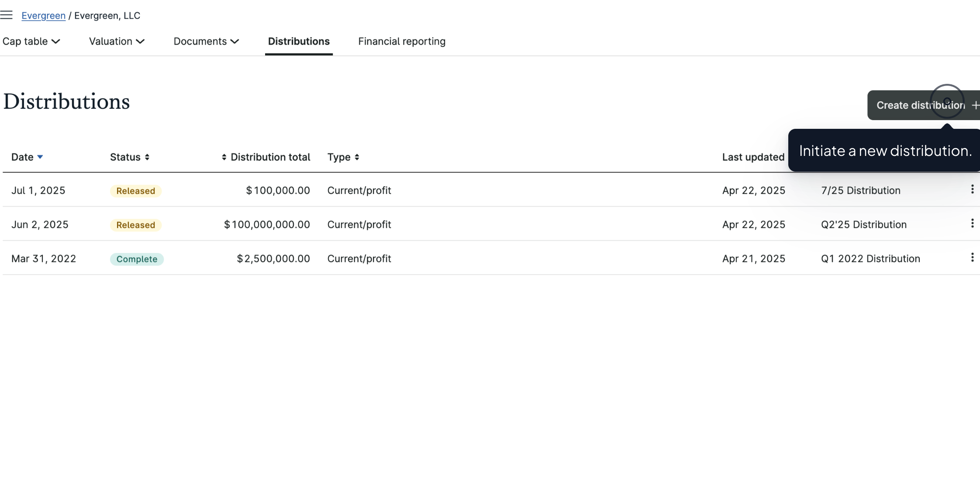This screenshot has height=490, width=980.
Task: Open options menu for Q2'25 Distribution
Action: pyautogui.click(x=972, y=223)
